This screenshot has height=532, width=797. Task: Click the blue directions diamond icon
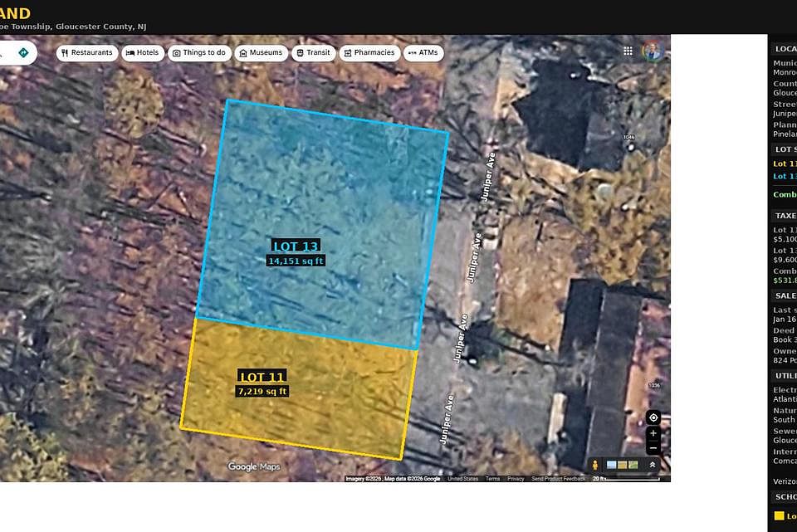pos(23,53)
